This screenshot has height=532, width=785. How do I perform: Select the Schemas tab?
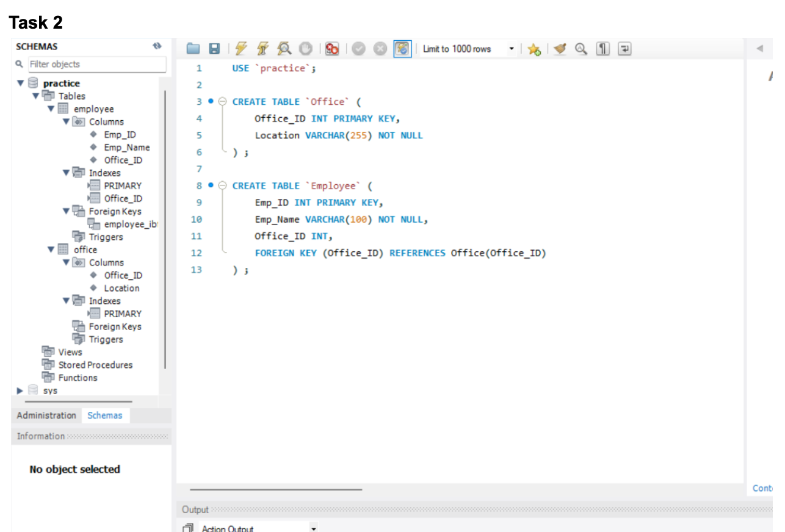[105, 415]
